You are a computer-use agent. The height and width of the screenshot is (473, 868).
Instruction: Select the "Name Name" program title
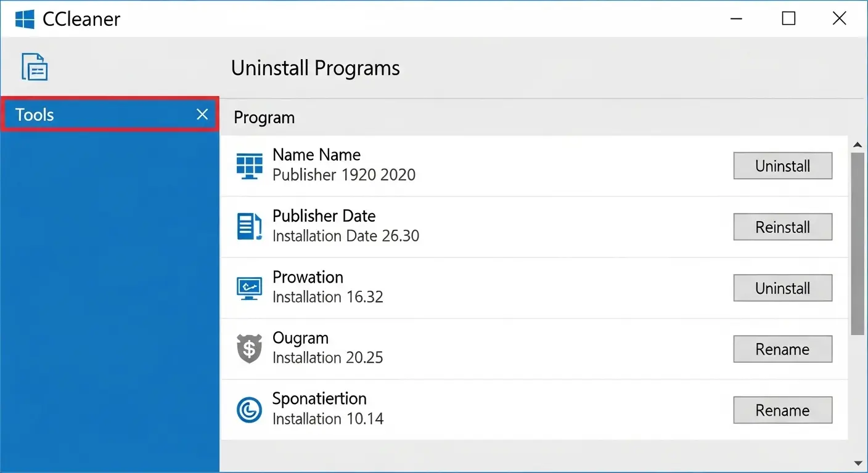[x=316, y=155]
